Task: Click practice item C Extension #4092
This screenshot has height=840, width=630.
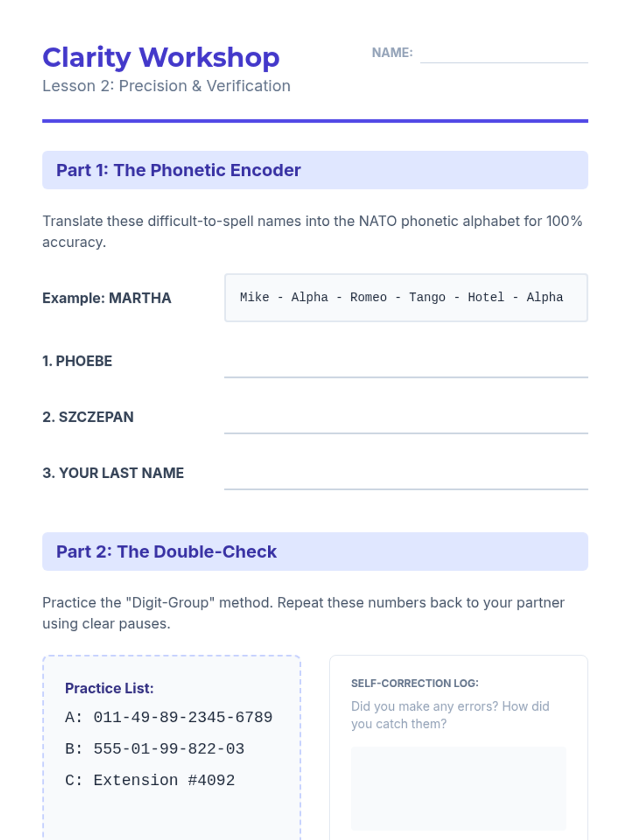Action: [x=150, y=780]
